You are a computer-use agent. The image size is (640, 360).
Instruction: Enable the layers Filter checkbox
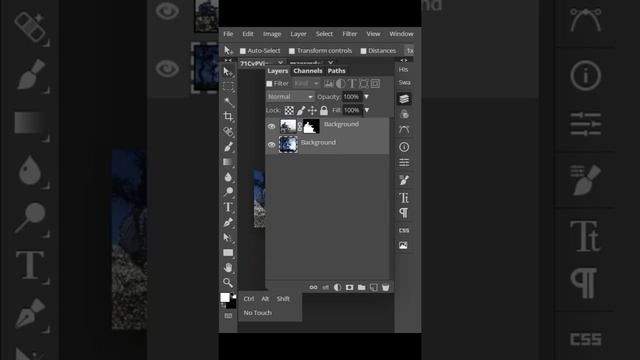(269, 84)
